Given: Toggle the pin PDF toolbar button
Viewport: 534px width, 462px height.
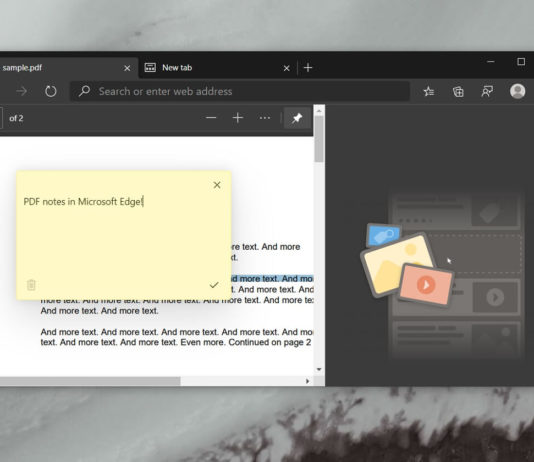Looking at the screenshot, I should tap(297, 118).
